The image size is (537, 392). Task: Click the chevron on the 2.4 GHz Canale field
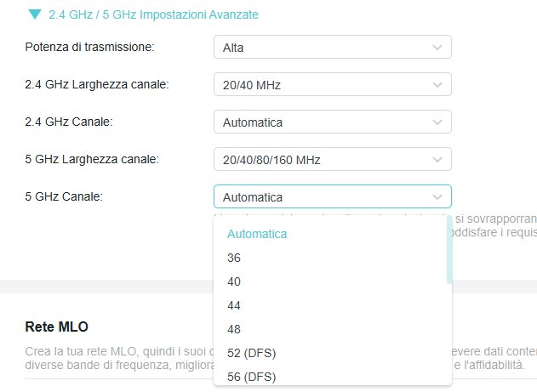coord(437,122)
